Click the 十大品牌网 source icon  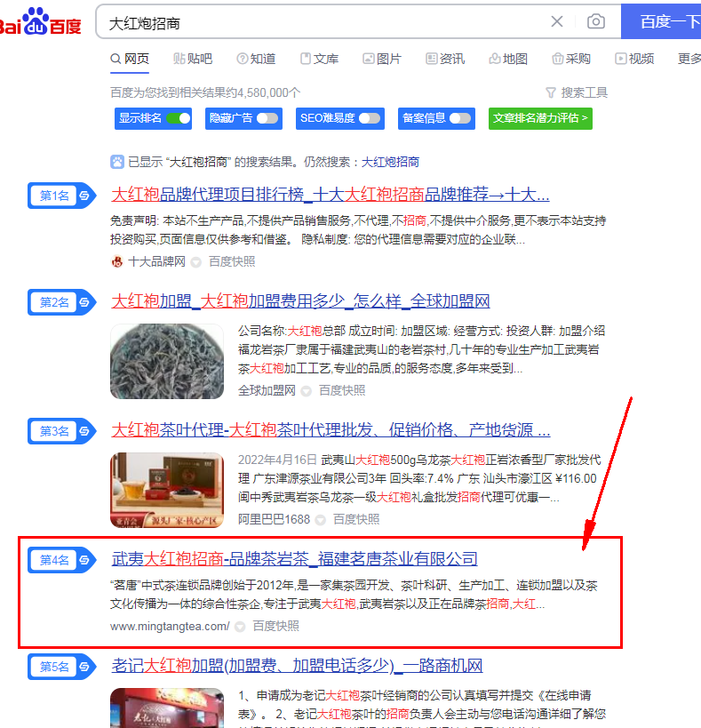tap(116, 261)
